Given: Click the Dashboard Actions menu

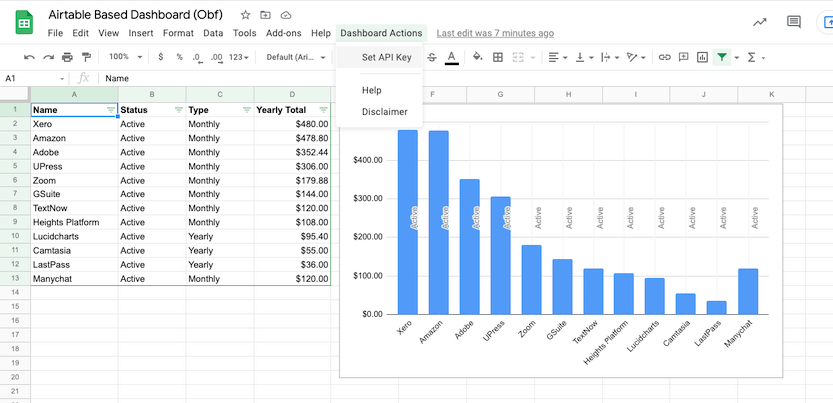Looking at the screenshot, I should coord(381,33).
